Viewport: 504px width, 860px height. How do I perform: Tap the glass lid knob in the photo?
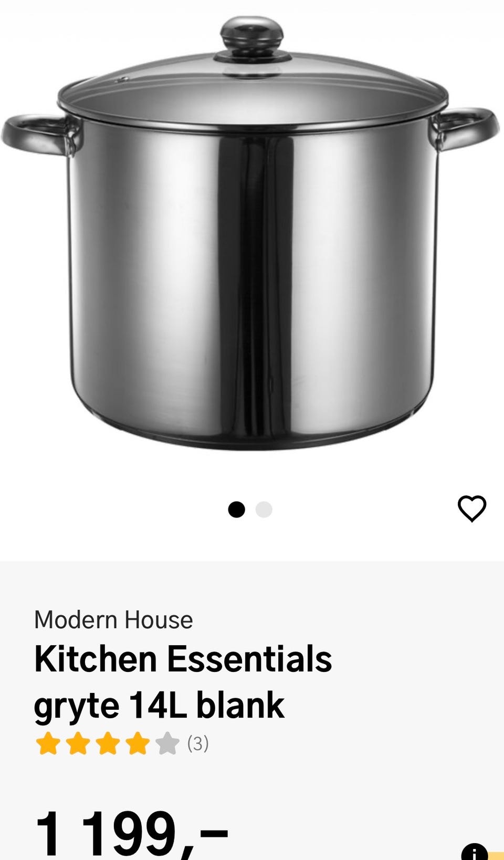click(251, 36)
